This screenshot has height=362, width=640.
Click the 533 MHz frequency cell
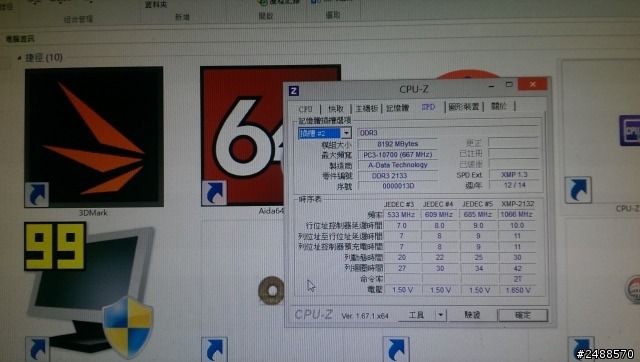pyautogui.click(x=402, y=214)
